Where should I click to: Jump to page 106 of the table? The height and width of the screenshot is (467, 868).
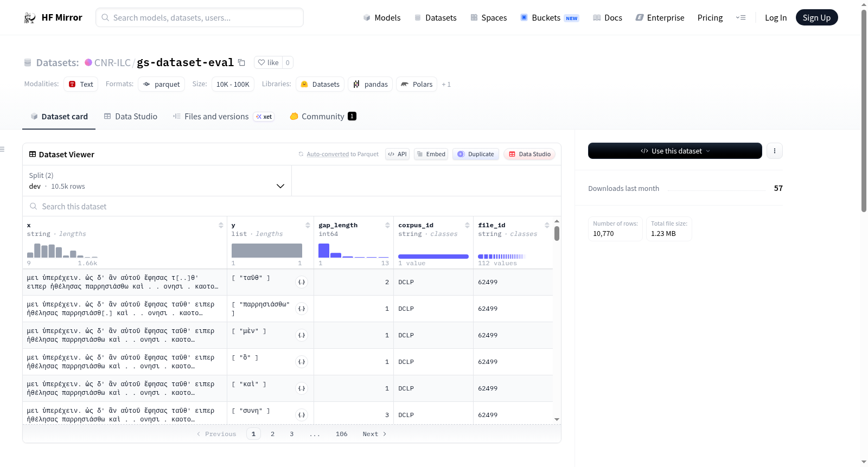pyautogui.click(x=341, y=434)
